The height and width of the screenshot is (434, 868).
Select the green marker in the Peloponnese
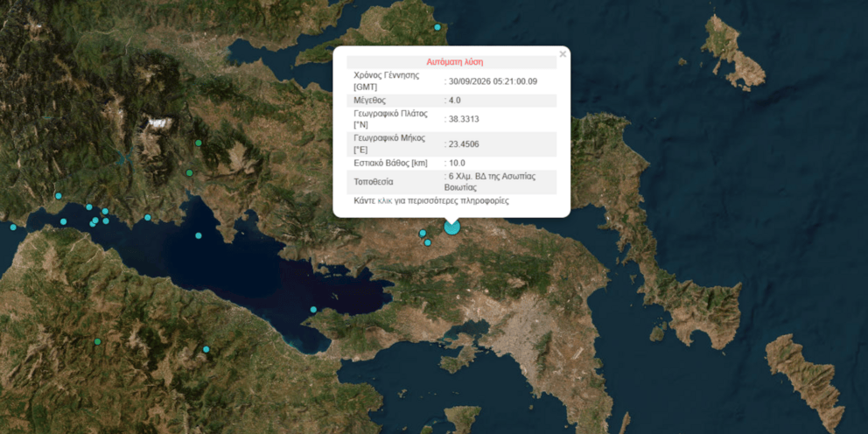97,341
